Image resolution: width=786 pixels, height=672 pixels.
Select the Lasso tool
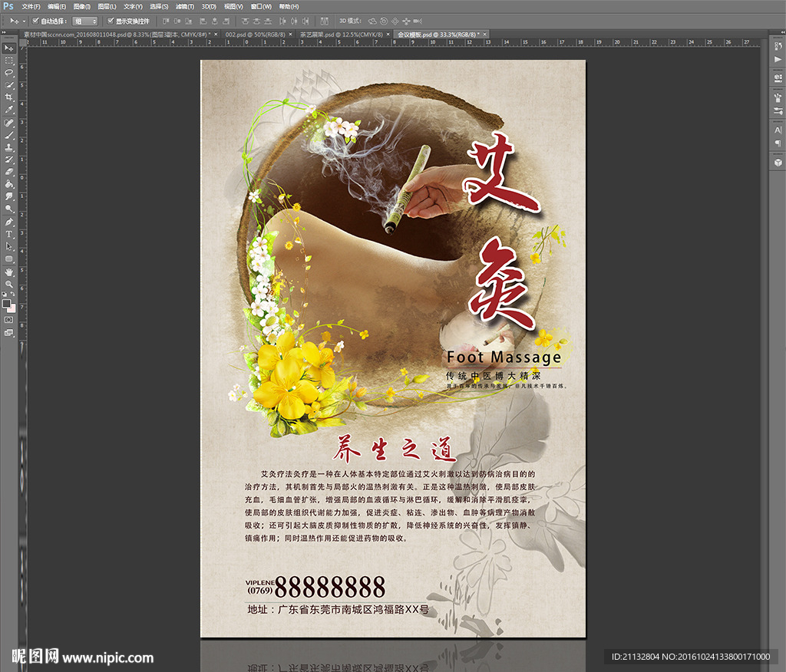[x=9, y=72]
